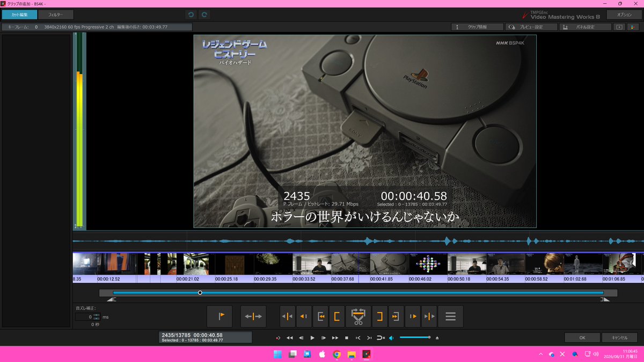Select the thumbnail at 00:00:12.52
This screenshot has height=362, width=644.
click(x=116, y=264)
